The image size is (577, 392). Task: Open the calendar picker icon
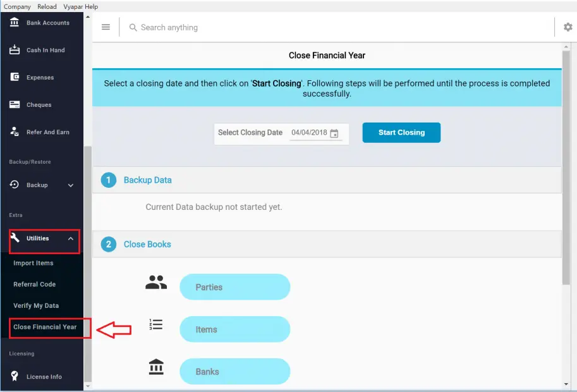pos(334,133)
